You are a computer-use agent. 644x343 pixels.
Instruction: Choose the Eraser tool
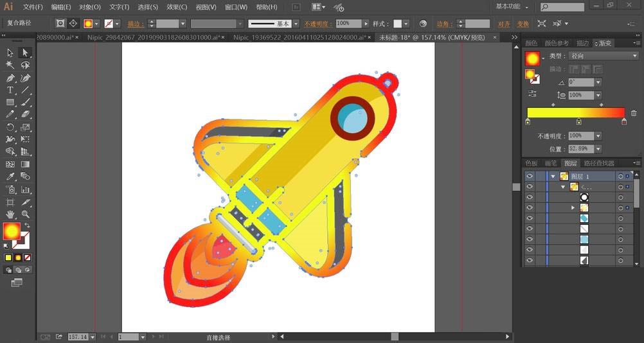[x=26, y=114]
